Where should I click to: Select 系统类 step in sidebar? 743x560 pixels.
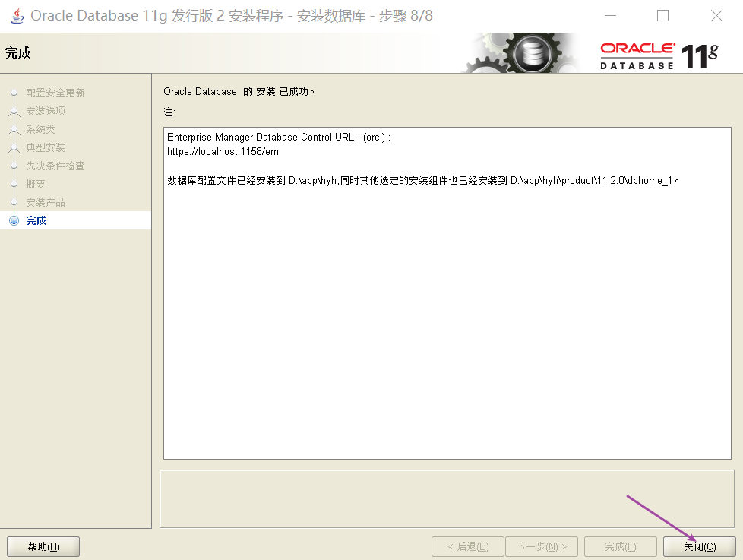click(x=40, y=129)
